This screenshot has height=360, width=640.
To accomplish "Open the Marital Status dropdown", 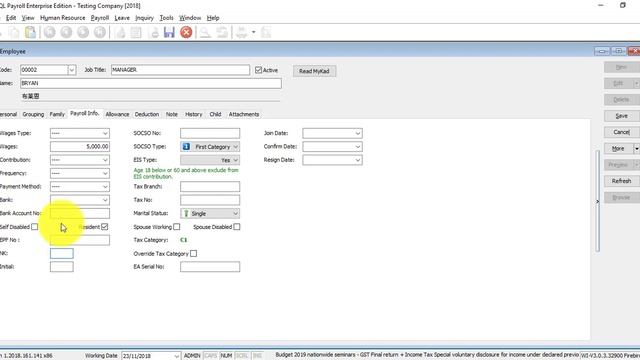I will 235,213.
